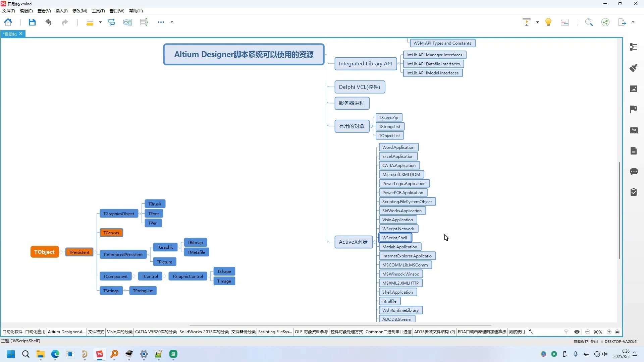Open the Outline panel in the right sidebar
Screen dimensions: 644x362
tap(634, 47)
